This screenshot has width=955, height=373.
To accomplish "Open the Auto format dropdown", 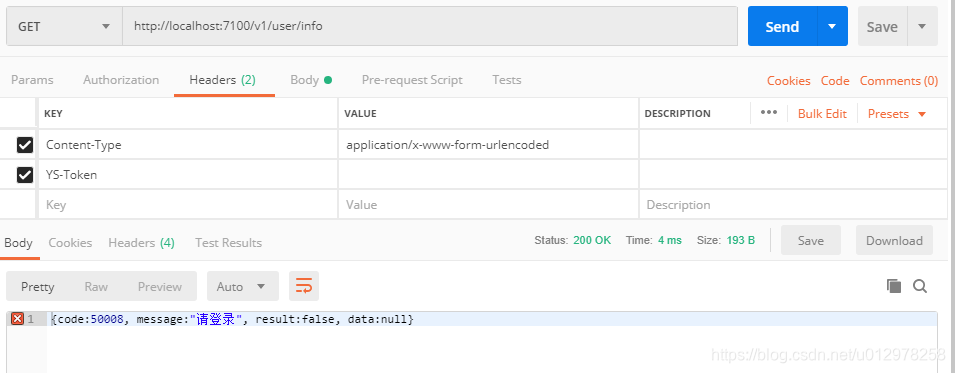I will point(242,286).
